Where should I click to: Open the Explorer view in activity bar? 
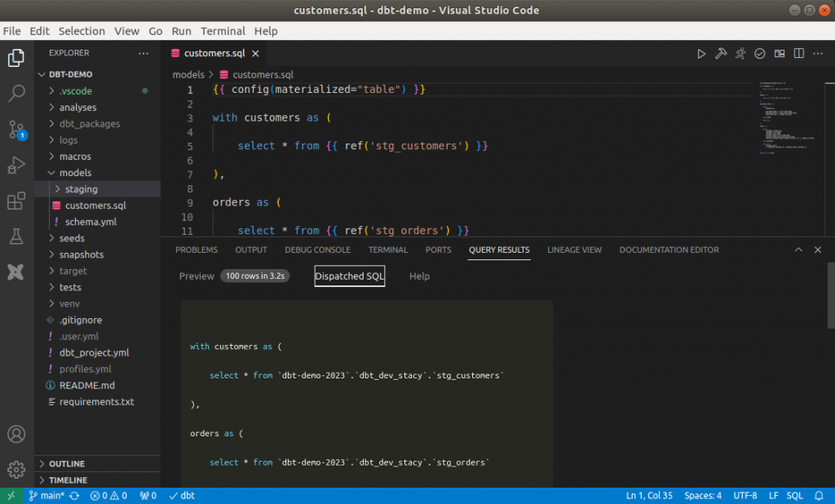[x=16, y=58]
